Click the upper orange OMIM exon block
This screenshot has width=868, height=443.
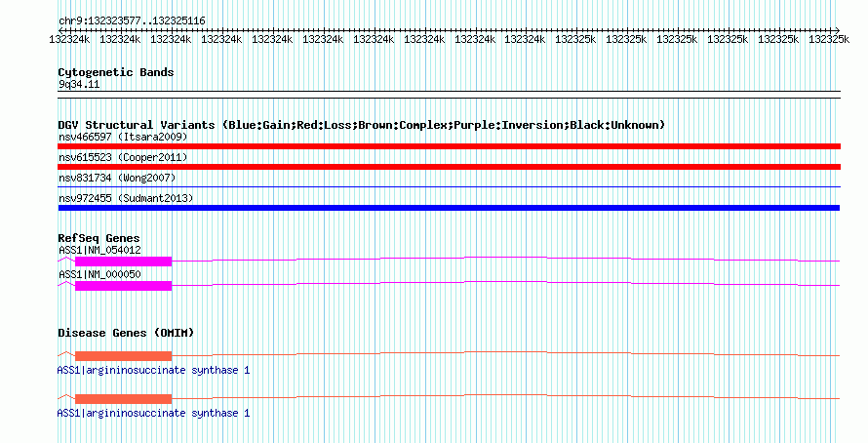(124, 356)
